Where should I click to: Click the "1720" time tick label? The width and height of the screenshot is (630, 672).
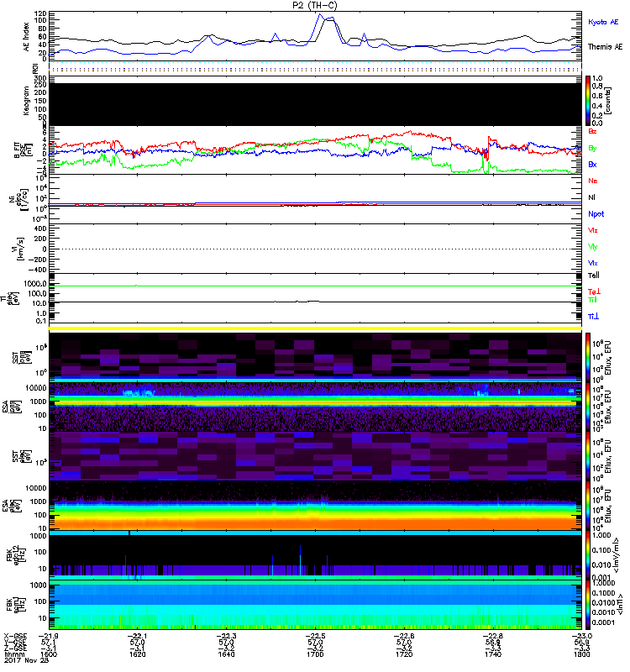pos(404,654)
